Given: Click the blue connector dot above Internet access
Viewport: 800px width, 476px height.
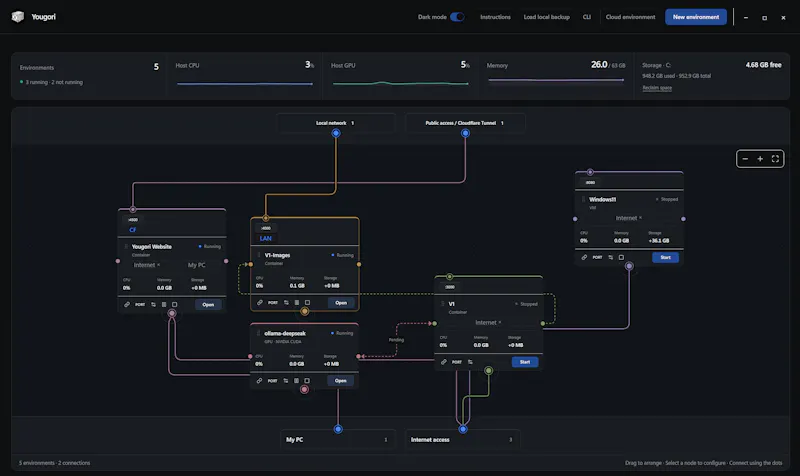Looking at the screenshot, I should 463,429.
